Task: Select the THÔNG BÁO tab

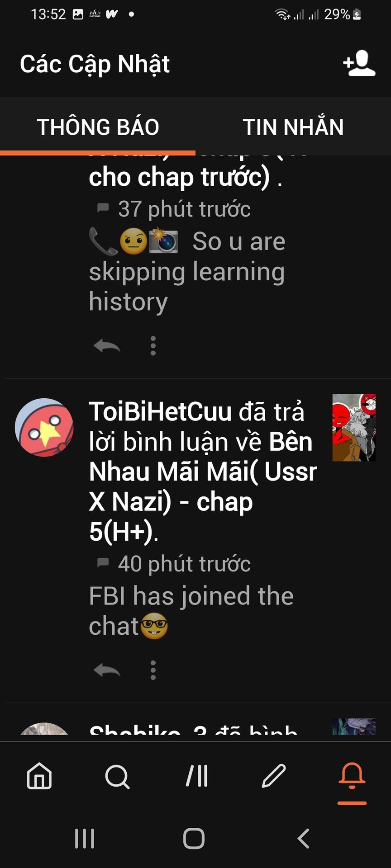Action: [98, 127]
